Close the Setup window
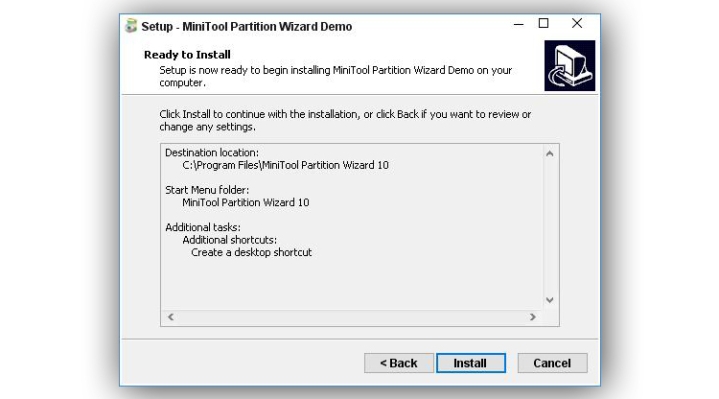The image size is (719, 399). click(577, 24)
